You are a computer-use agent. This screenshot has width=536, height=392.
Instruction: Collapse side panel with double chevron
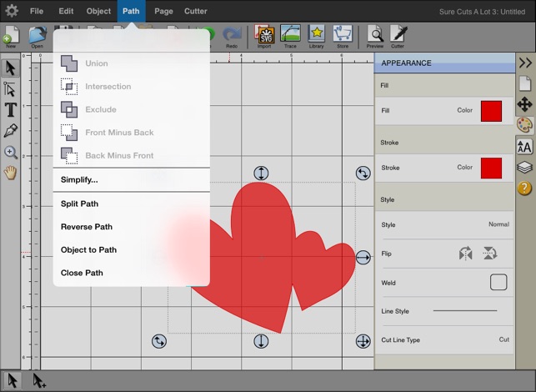524,63
